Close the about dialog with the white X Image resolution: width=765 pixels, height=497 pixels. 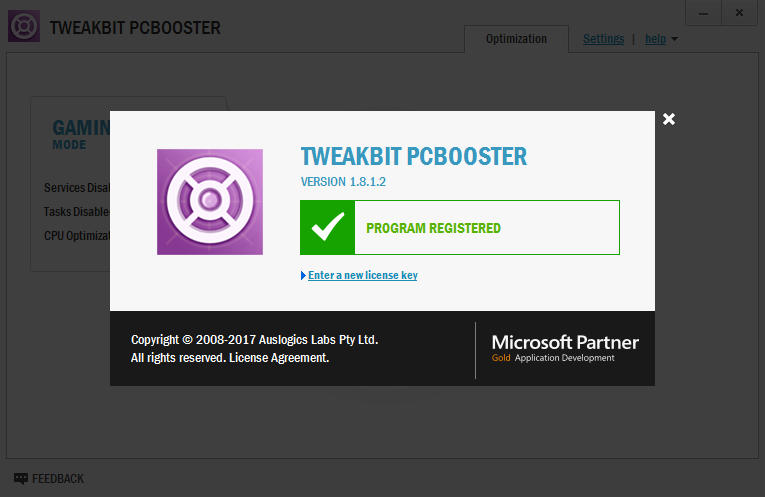669,119
